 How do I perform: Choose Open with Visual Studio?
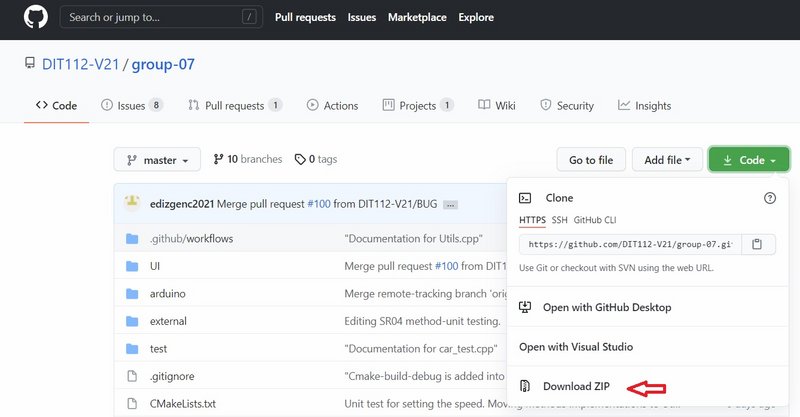pos(576,347)
